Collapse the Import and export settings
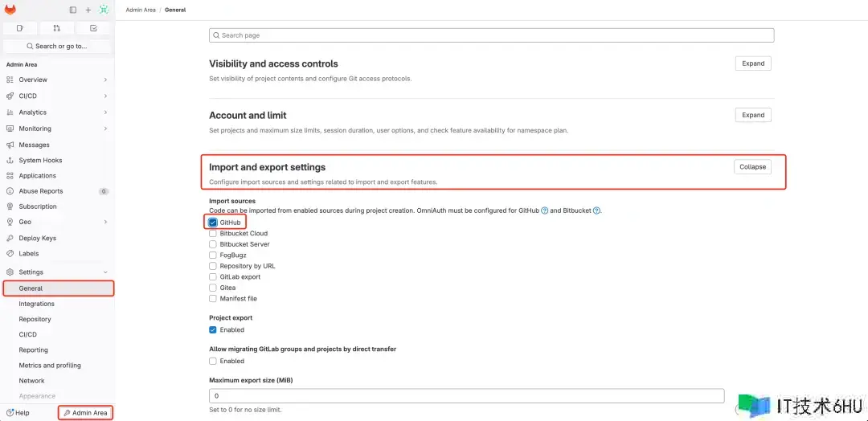The width and height of the screenshot is (868, 421). pyautogui.click(x=752, y=167)
